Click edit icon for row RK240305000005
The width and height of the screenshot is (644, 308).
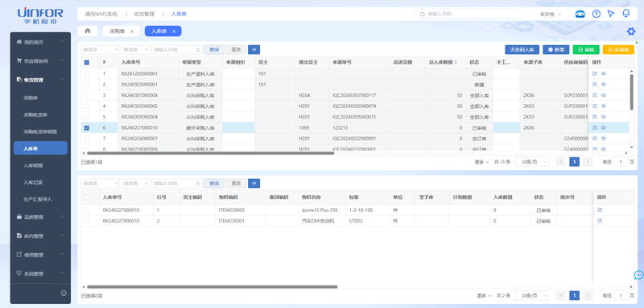[594, 106]
